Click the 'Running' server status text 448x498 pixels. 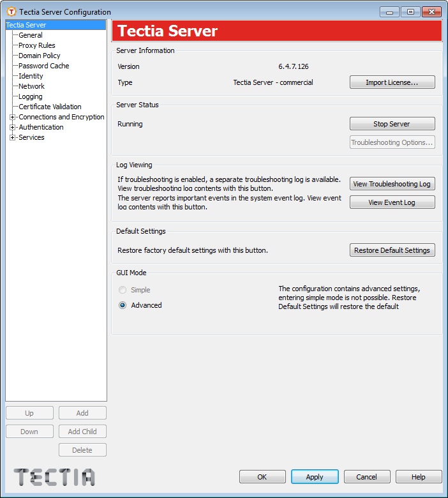130,124
